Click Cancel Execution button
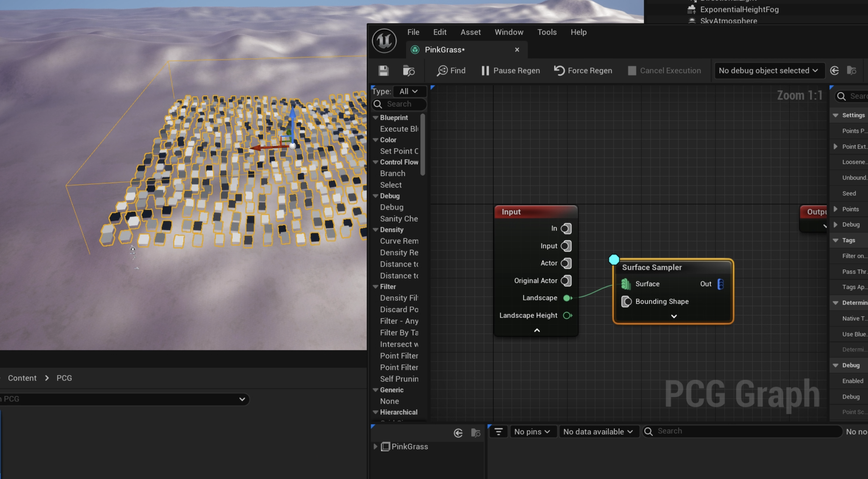Screen dimensions: 868x479 pos(664,71)
